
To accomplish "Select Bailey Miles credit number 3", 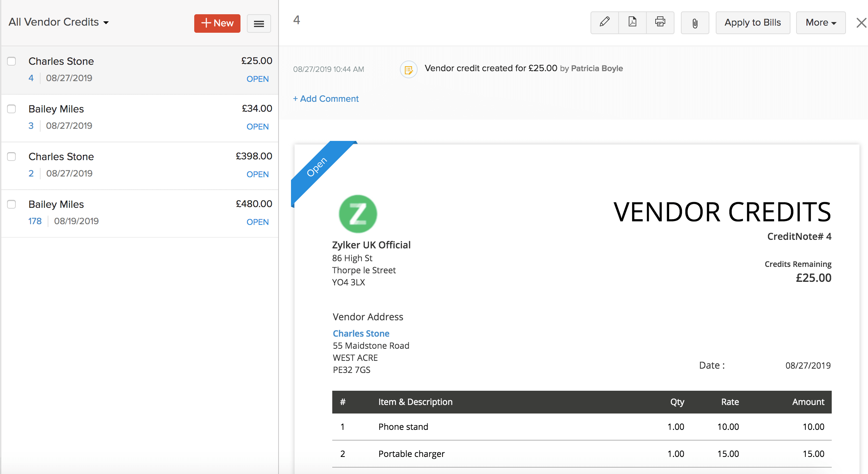I will point(31,126).
